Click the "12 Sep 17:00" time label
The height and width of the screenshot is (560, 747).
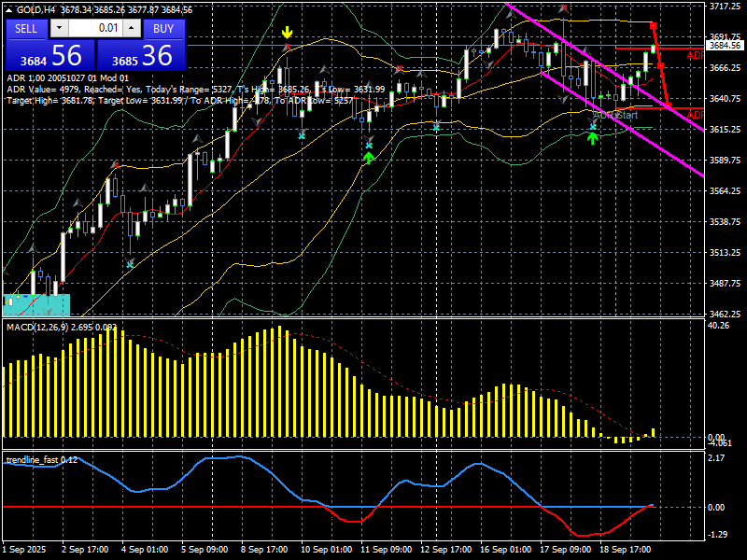(x=446, y=550)
